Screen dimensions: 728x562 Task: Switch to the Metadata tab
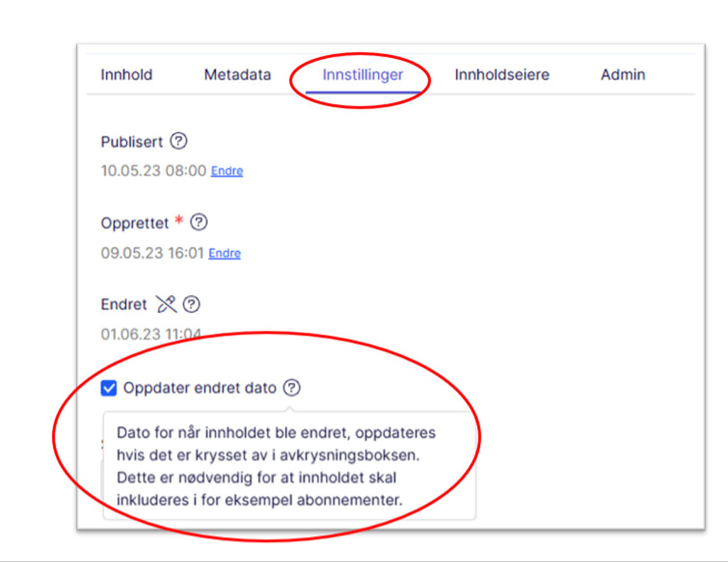237,75
